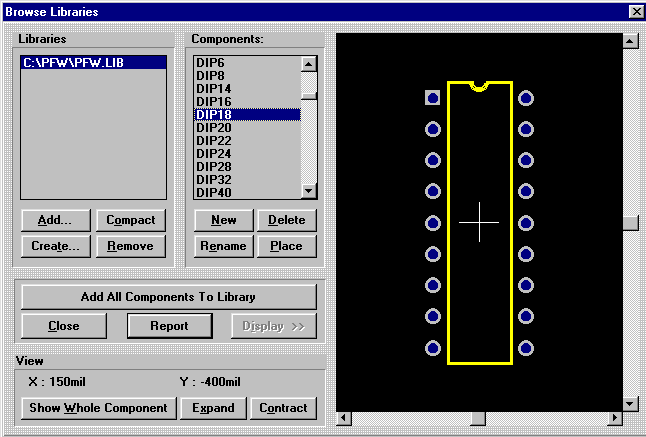The image size is (646, 437).
Task: Select DIP40 component
Action: pos(247,192)
